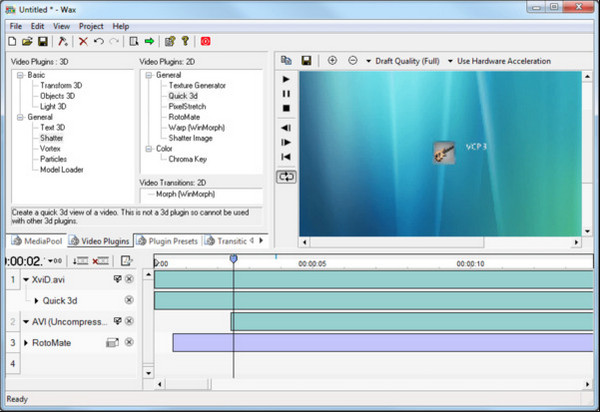Open the Use Hardware Acceleration dropdown

pos(450,61)
